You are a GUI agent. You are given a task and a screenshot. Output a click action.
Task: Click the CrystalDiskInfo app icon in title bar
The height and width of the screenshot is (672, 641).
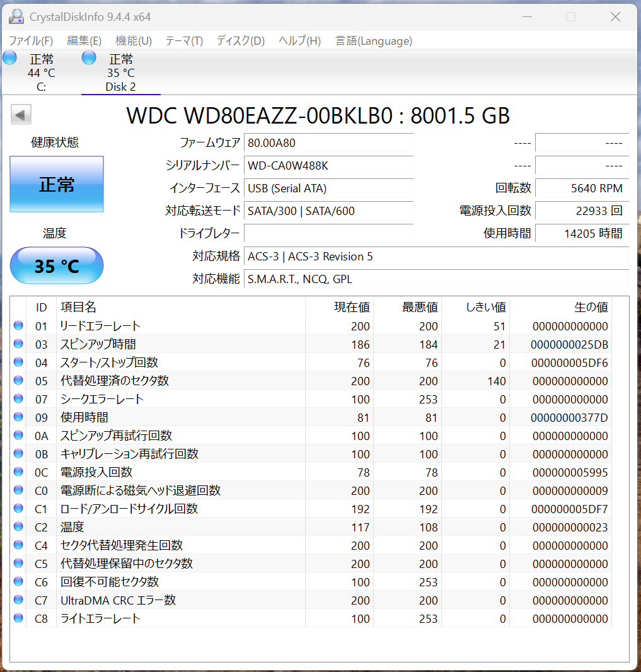point(16,17)
